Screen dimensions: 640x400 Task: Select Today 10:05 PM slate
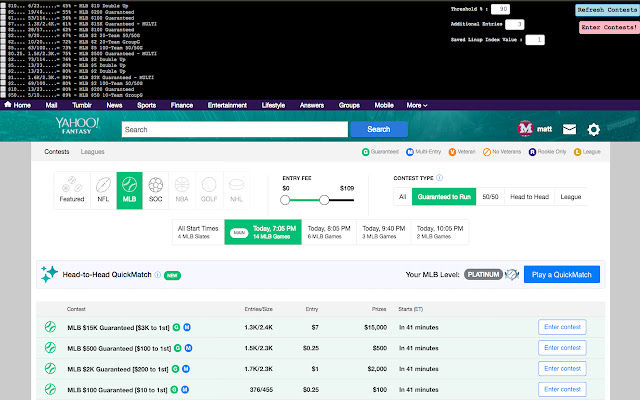(440, 232)
